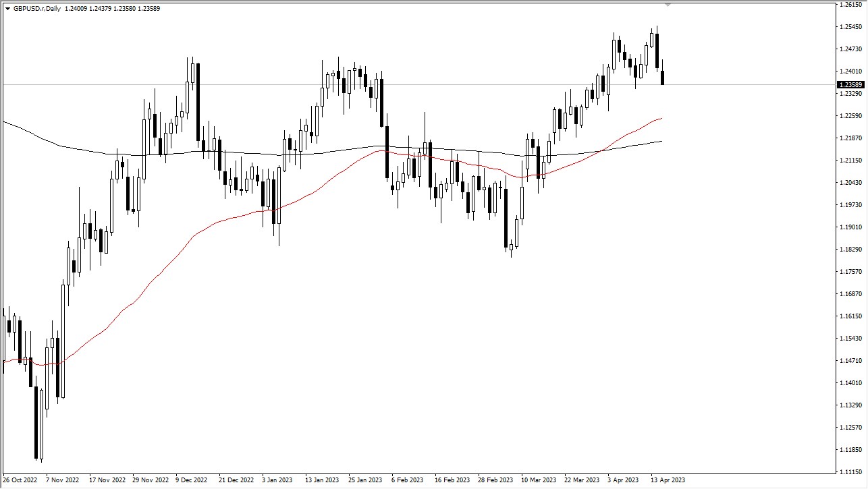Select the 26 Oct 2022 date axis label

20,480
